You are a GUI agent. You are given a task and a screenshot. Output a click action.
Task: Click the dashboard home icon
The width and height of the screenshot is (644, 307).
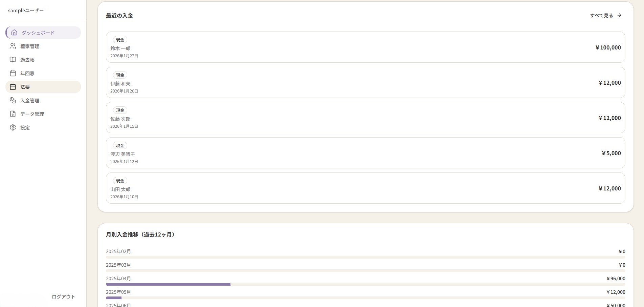click(x=14, y=33)
